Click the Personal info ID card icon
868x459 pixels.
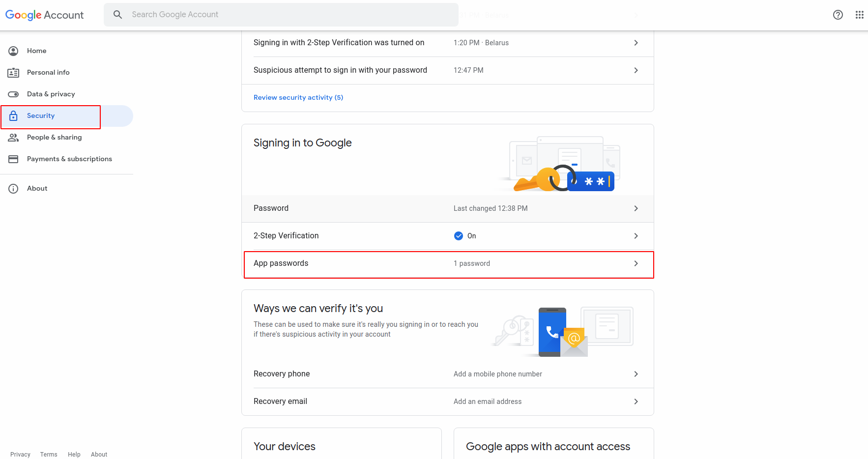(x=13, y=73)
